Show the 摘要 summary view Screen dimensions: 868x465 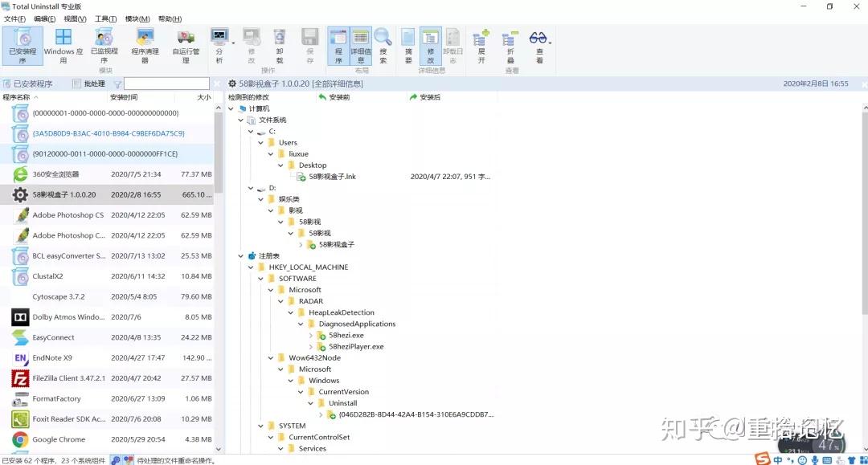pyautogui.click(x=408, y=47)
